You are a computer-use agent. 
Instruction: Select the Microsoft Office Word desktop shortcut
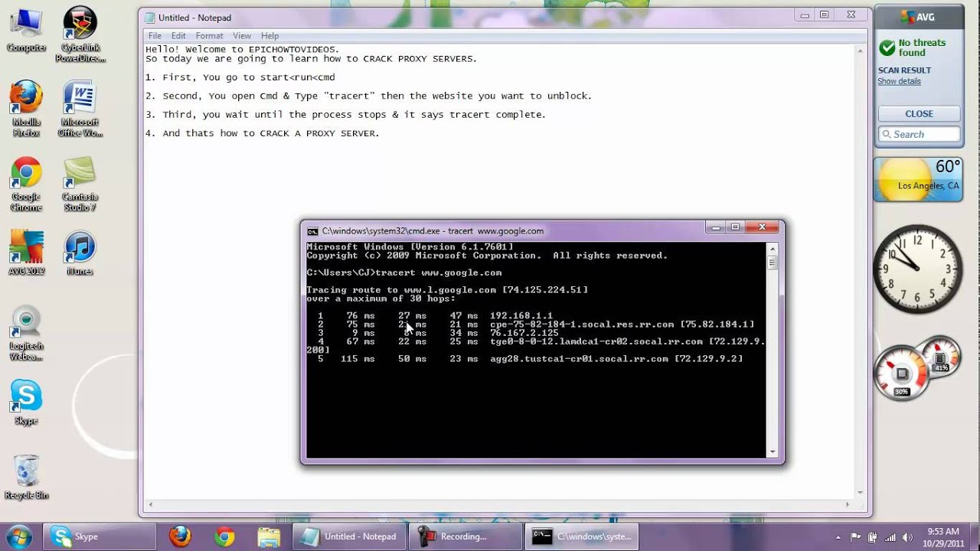point(80,109)
